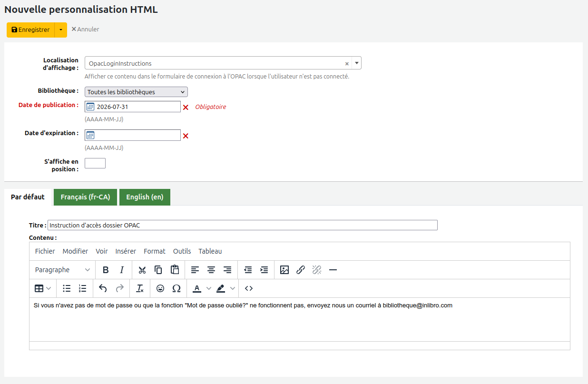Open the publication date calendar icon
This screenshot has height=384, width=588.
(x=90, y=107)
